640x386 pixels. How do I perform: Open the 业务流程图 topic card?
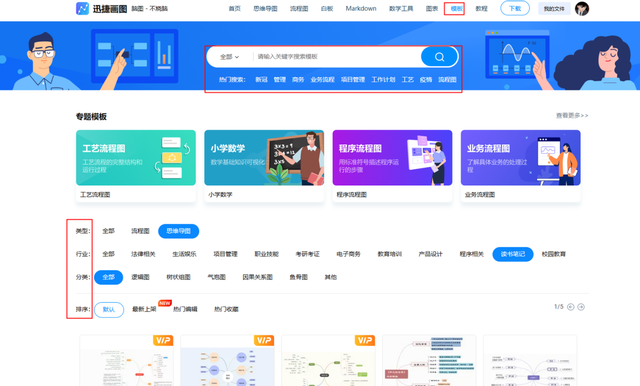click(x=520, y=166)
